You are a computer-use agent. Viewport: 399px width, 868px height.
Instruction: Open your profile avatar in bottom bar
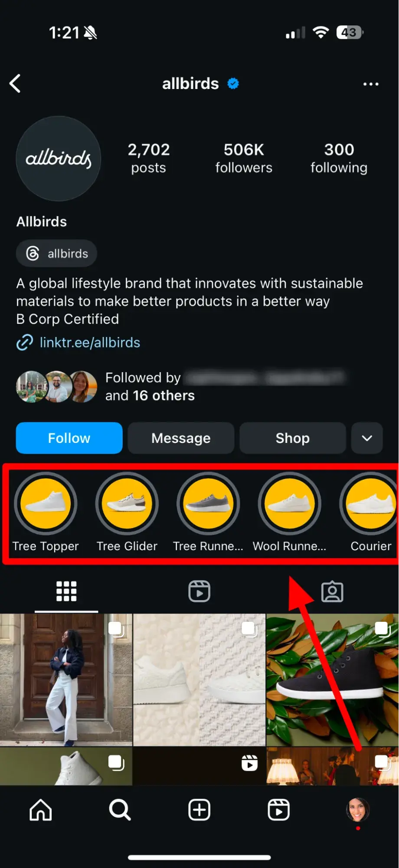tap(357, 810)
